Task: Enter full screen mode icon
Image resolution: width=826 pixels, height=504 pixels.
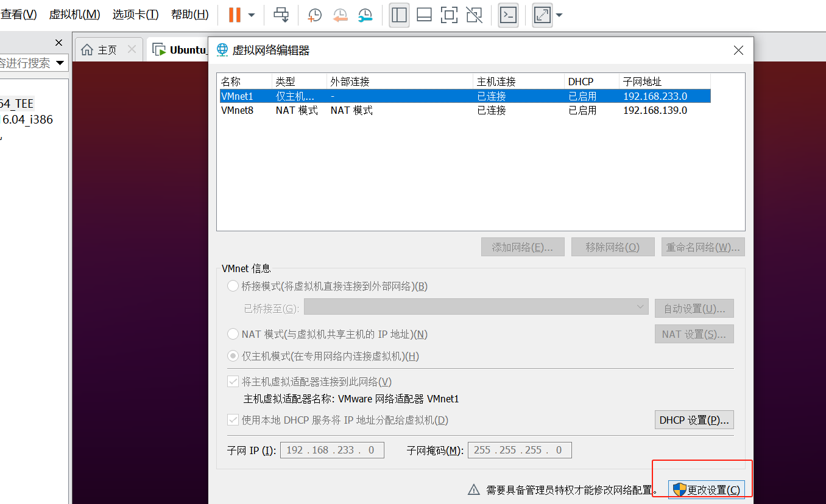Action: point(449,15)
